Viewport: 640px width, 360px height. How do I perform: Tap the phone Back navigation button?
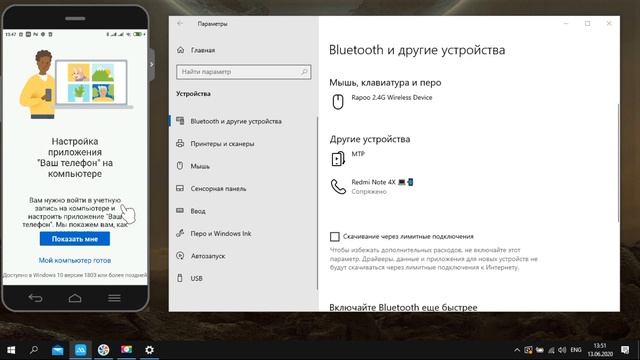36,298
